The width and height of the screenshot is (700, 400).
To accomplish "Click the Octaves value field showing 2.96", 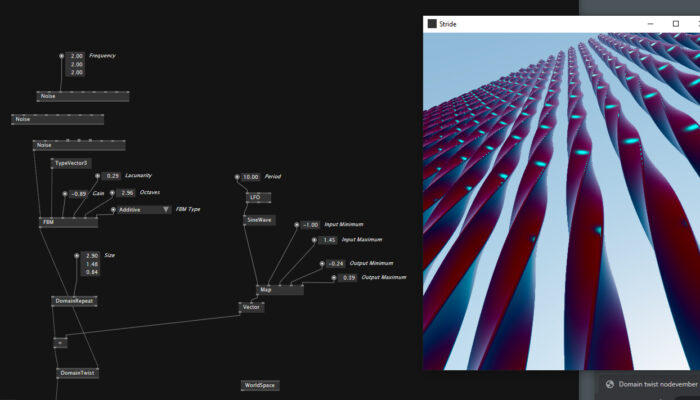I will coord(127,193).
